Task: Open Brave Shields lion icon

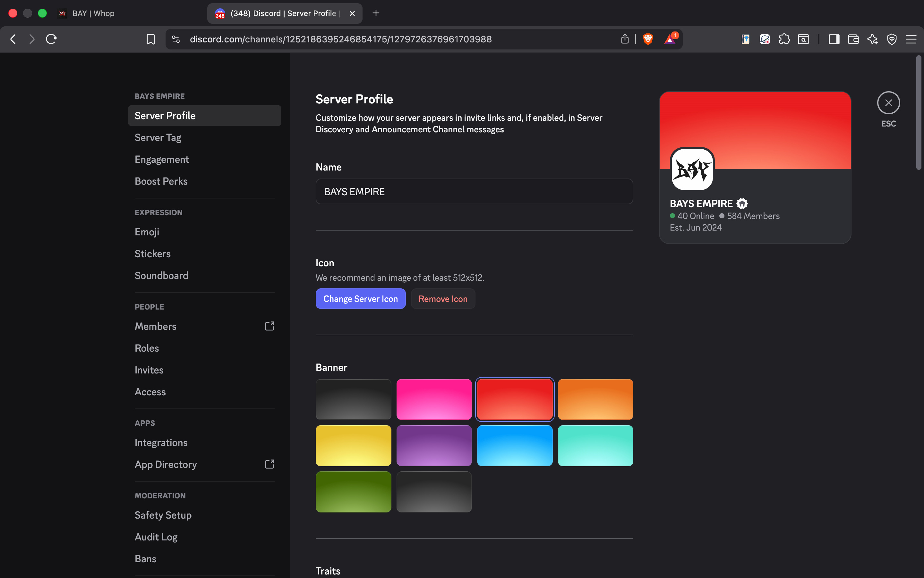Action: pos(648,39)
